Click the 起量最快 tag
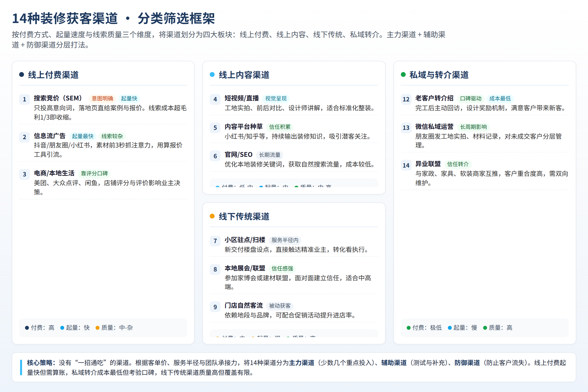Image resolution: width=588 pixels, height=392 pixels. [83, 136]
